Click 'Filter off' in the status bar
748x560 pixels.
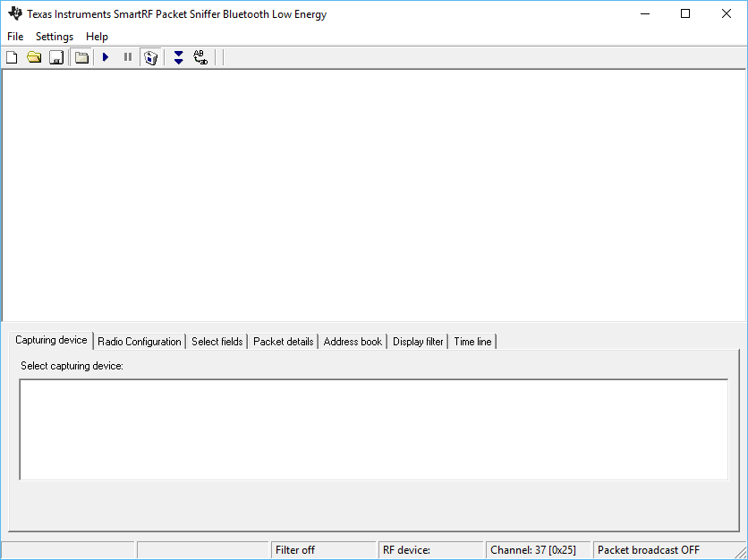[324, 550]
